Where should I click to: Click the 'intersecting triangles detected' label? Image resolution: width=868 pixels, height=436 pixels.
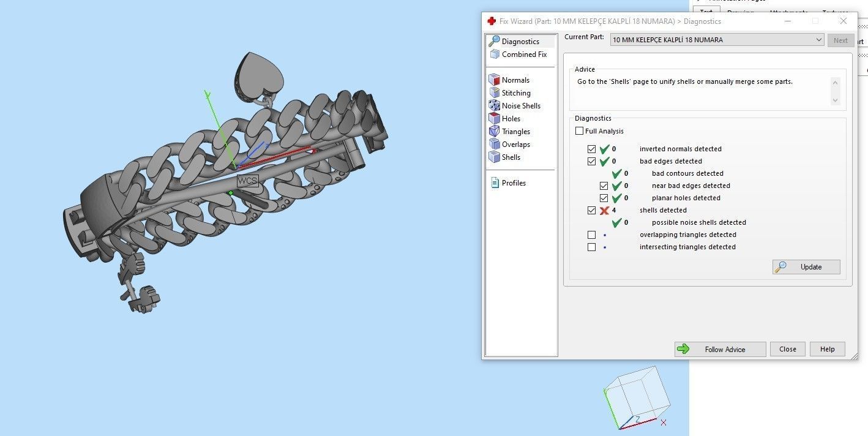coord(687,247)
